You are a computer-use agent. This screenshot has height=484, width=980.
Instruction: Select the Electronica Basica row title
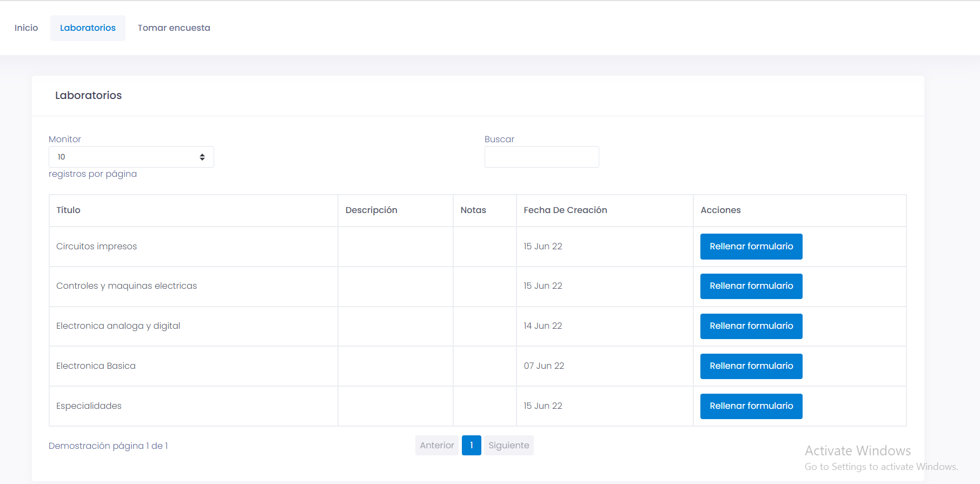[x=96, y=366]
